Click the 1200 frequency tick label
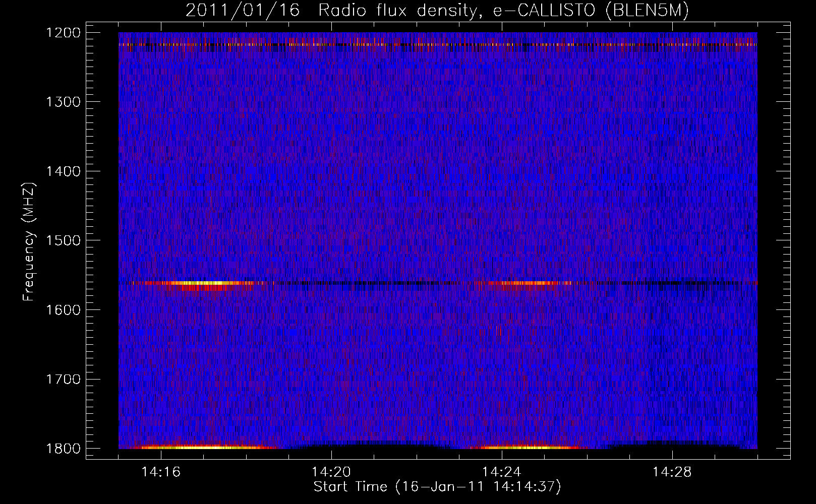 (63, 33)
